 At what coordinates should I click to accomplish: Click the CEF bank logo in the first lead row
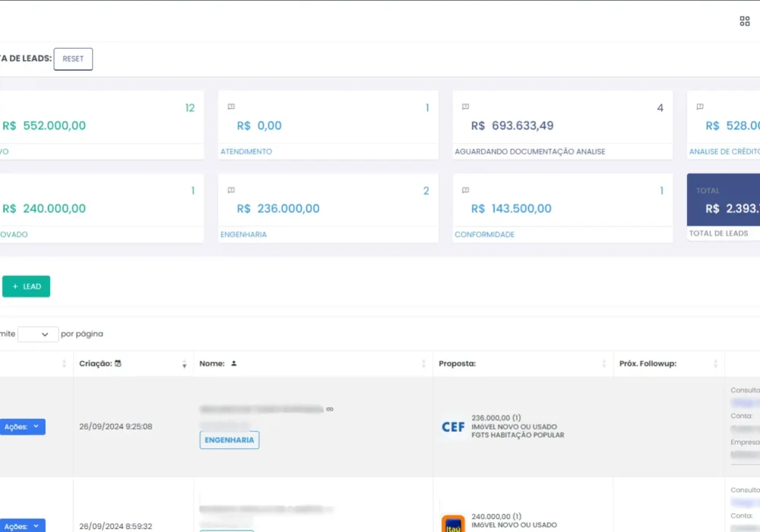(x=452, y=426)
